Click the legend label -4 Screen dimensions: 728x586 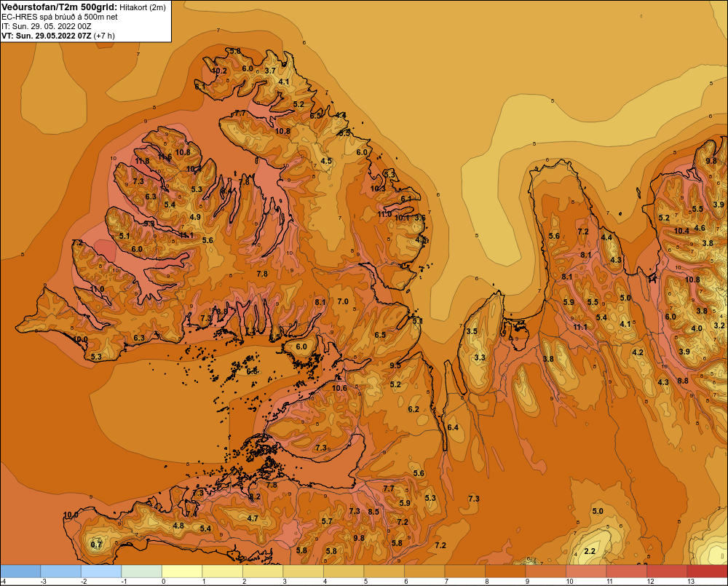(x=3, y=582)
